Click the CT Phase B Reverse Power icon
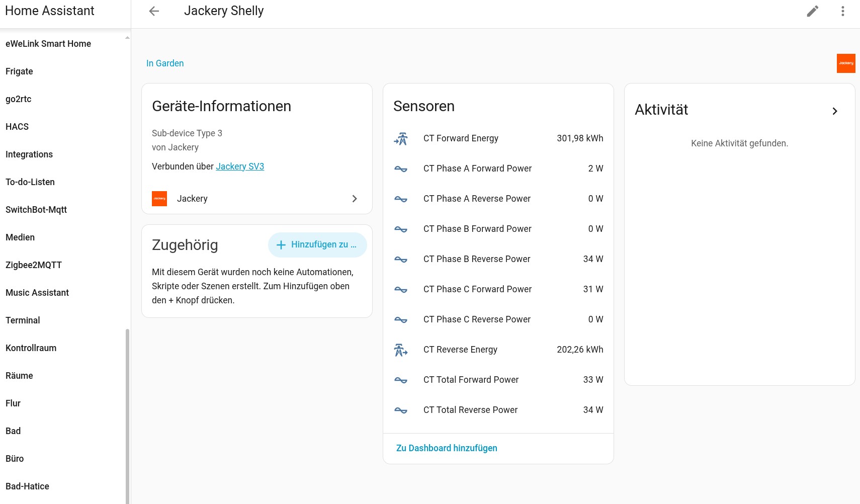 (x=401, y=259)
